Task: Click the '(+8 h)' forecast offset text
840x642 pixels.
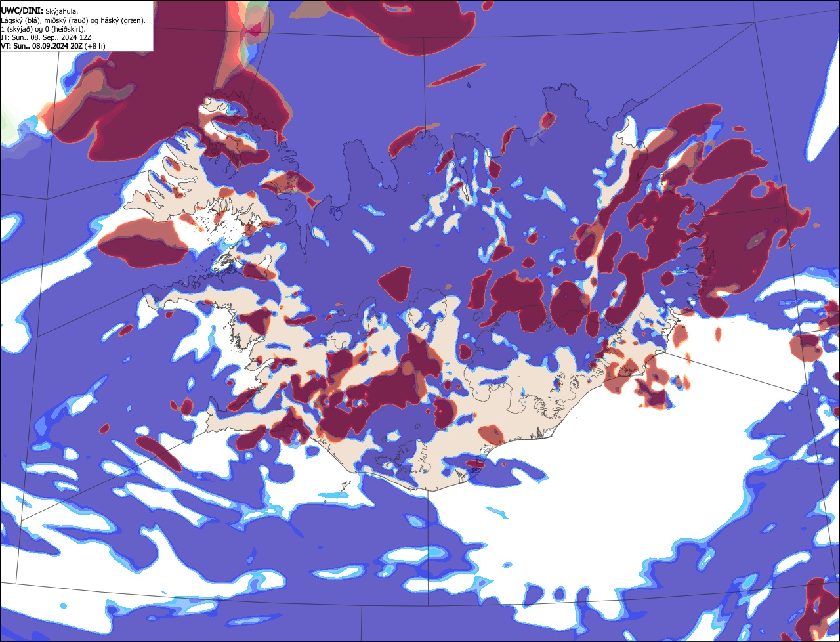Action: 95,46
